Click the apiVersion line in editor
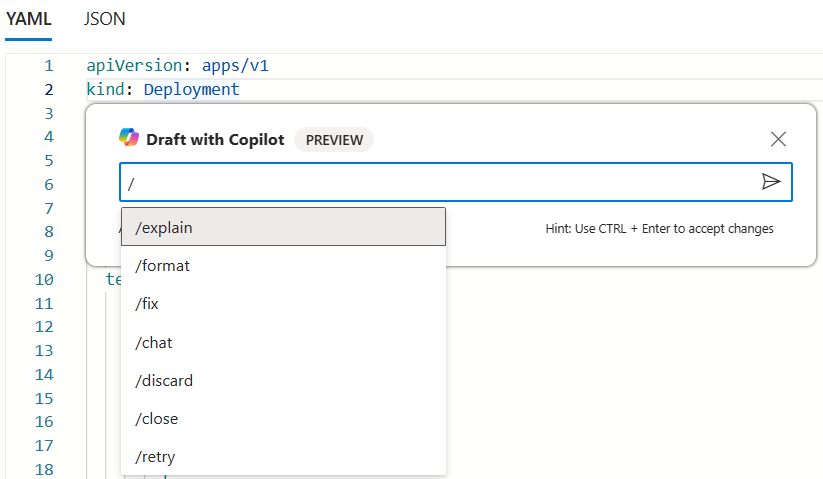Viewport: 823px width, 479px height. click(x=177, y=66)
